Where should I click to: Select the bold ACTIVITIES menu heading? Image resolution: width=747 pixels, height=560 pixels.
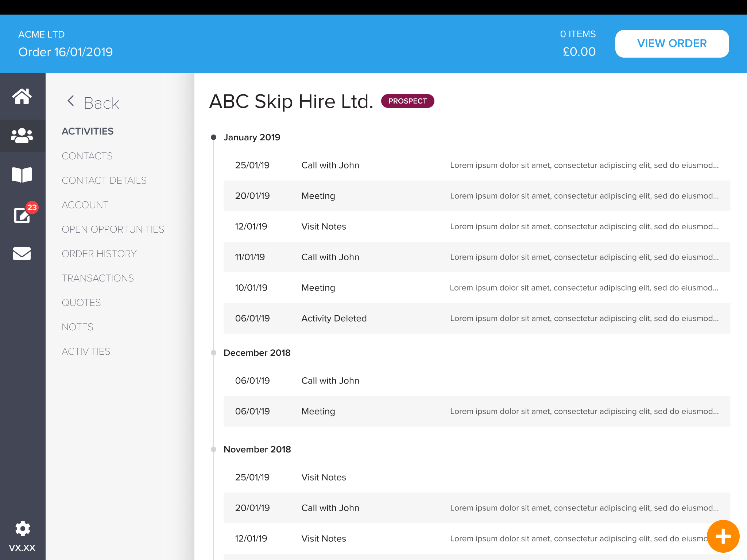(88, 131)
